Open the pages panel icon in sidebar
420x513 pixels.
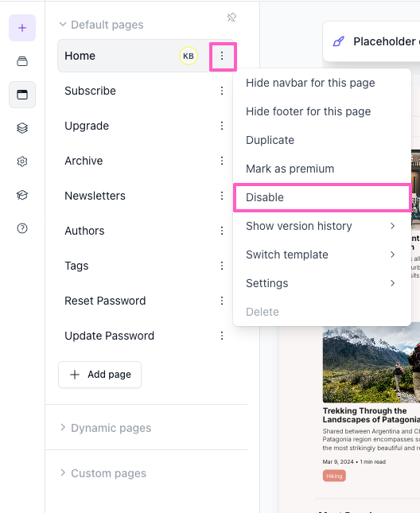[x=22, y=95]
